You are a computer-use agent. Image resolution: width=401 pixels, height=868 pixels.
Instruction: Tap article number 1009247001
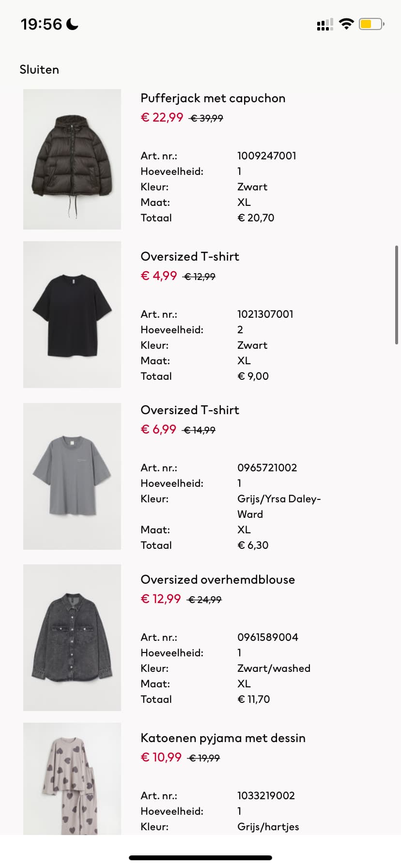click(267, 156)
